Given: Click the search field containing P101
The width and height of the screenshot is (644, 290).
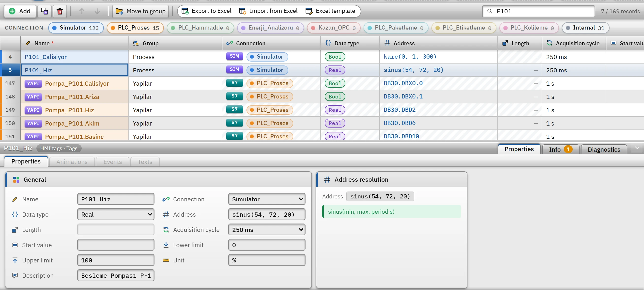Looking at the screenshot, I should coord(539,11).
